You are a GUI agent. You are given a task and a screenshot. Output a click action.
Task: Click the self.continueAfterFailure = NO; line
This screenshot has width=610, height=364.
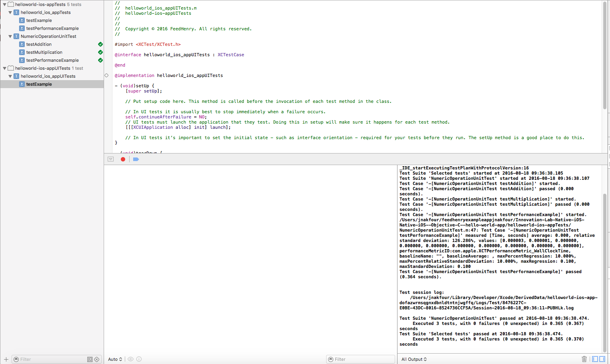[166, 117]
